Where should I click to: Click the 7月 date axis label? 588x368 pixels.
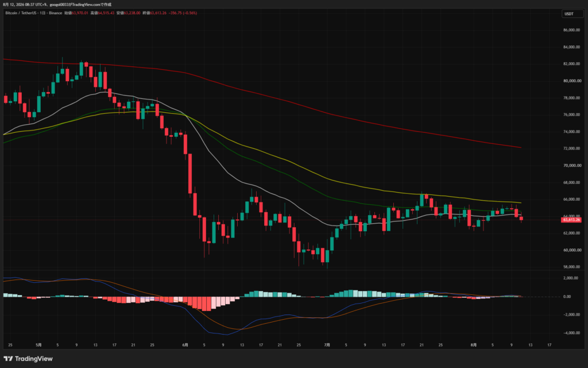pyautogui.click(x=327, y=345)
